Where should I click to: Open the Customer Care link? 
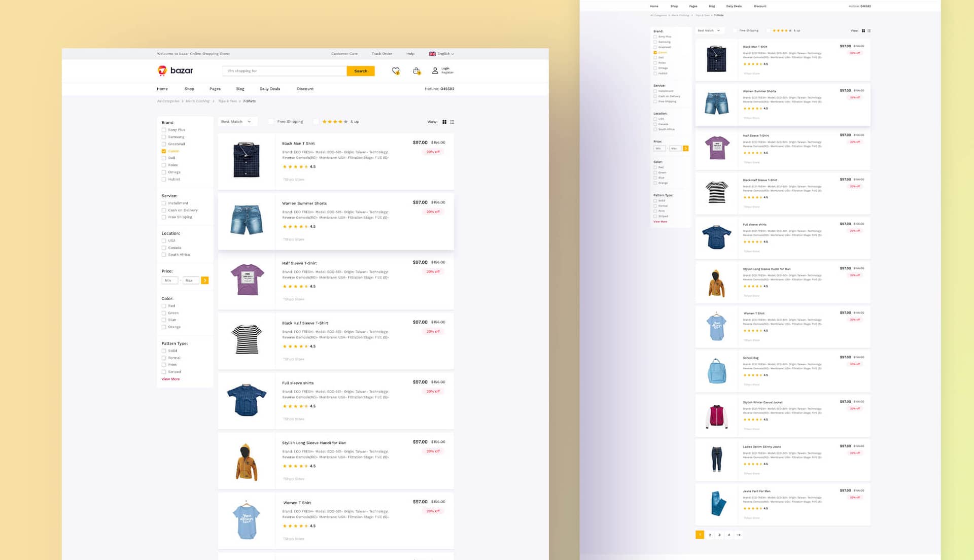344,54
